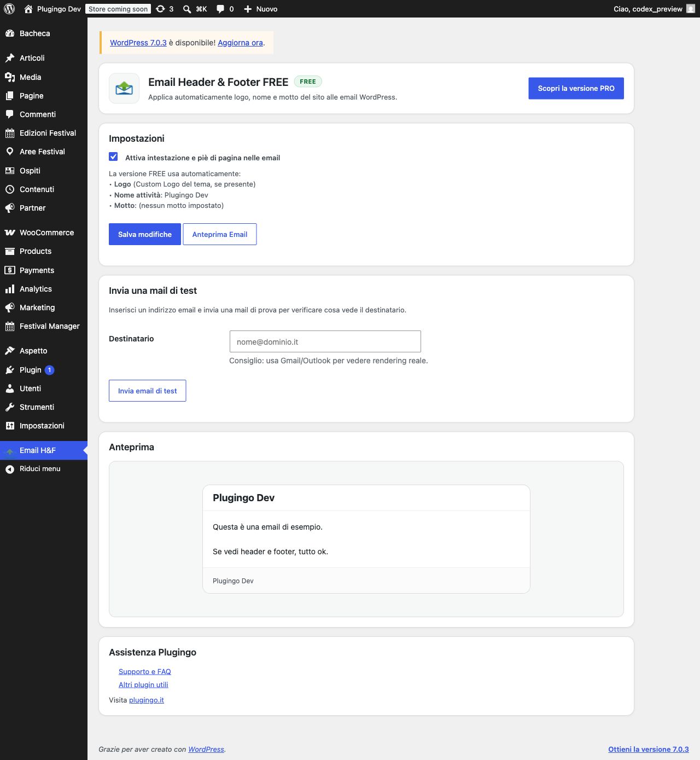Click the Ciao, codex_preview greeting
Screen dimensions: 700x760
648,9
